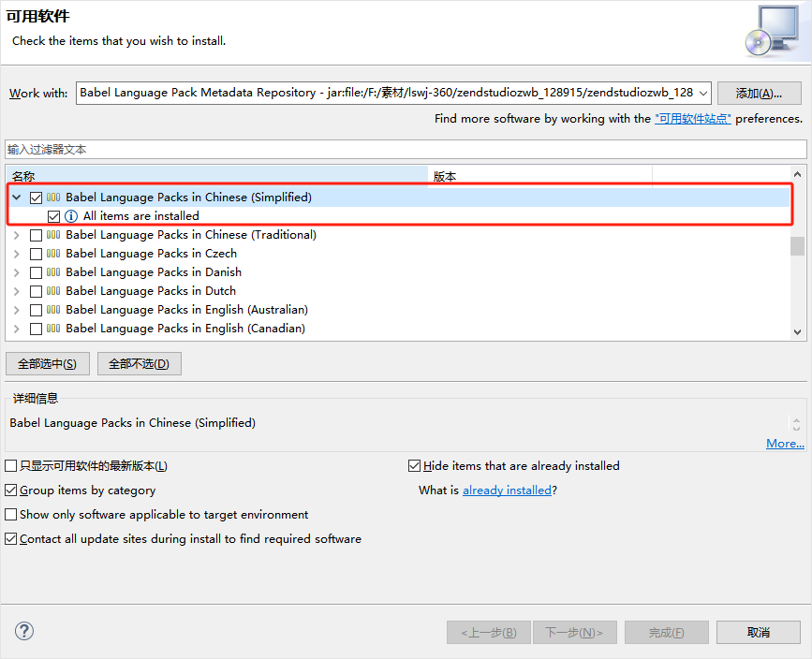Collapse the Chinese (Simplified) language pack node
The width and height of the screenshot is (812, 659).
16,198
